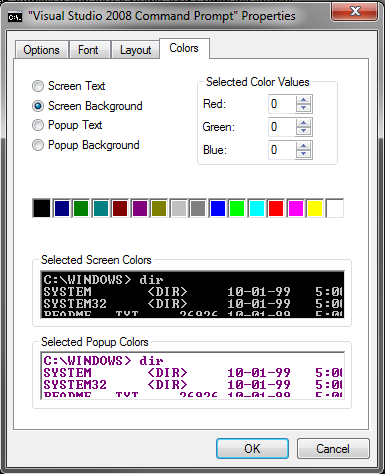Pick the olive color swatch
Viewport: 385px width, 474px height.
[159, 208]
